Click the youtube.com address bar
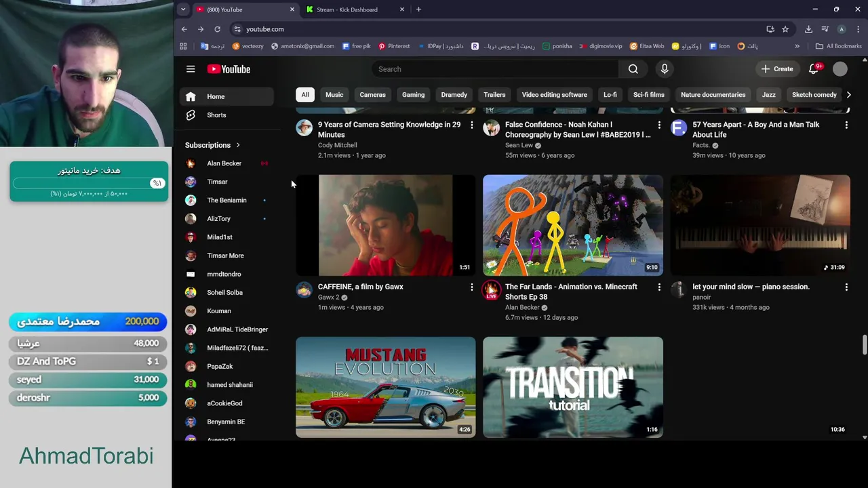 point(498,29)
